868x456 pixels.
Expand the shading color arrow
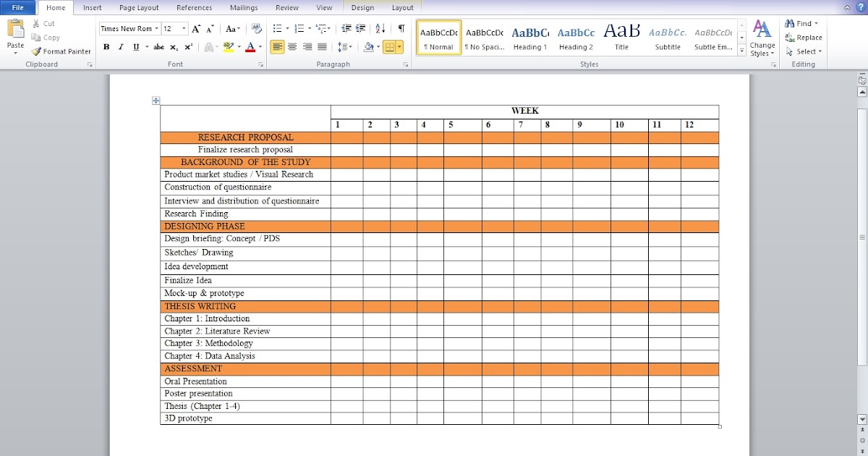click(378, 47)
